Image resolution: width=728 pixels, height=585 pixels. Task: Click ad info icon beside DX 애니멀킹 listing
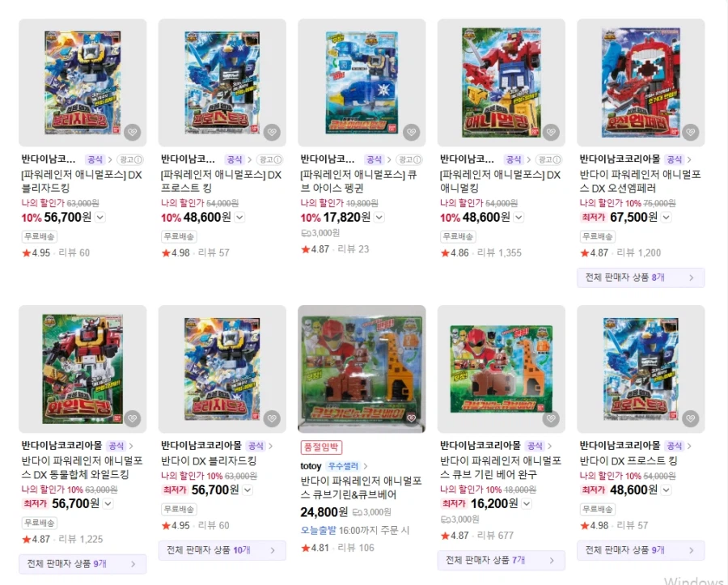(548, 159)
